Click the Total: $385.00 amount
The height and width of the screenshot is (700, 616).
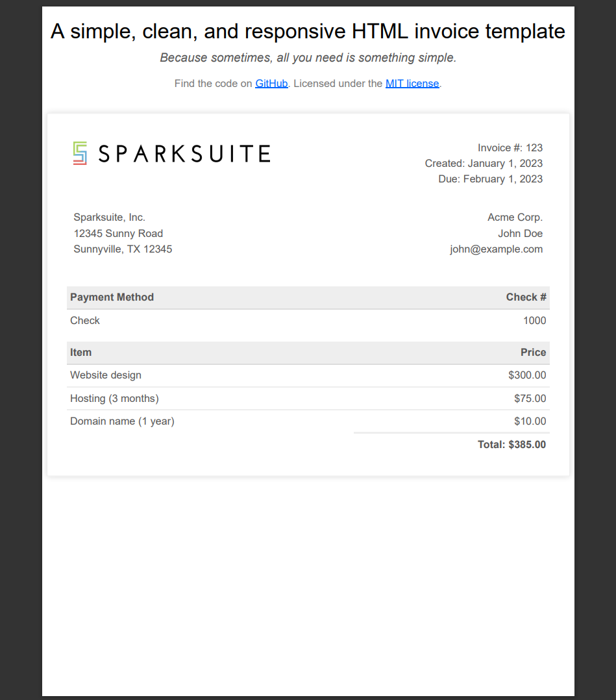(511, 445)
